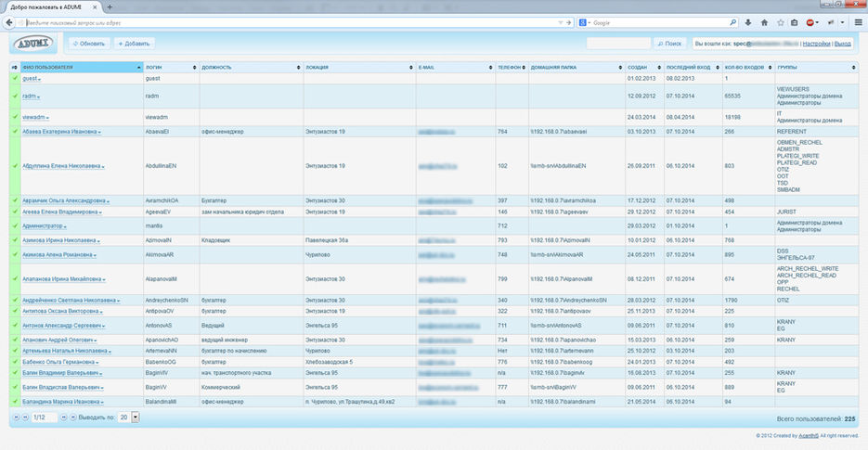Toggle the green check status for viewadm

[15, 117]
